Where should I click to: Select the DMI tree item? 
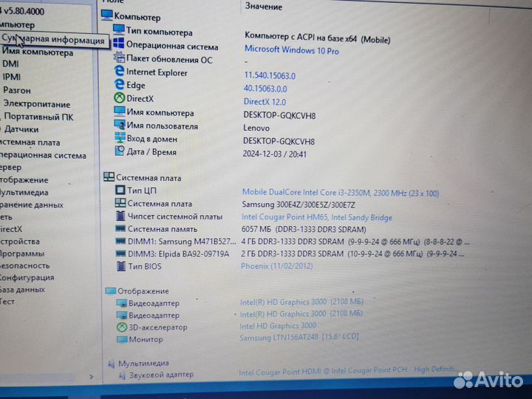click(10, 64)
